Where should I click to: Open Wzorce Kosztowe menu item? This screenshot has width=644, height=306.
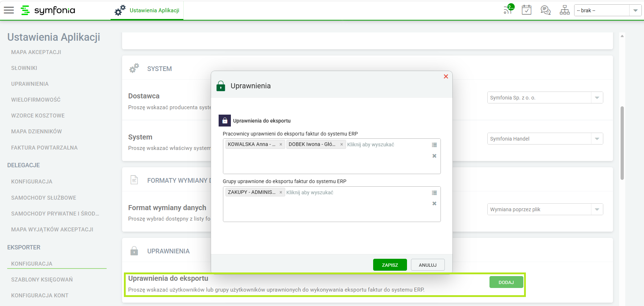[x=38, y=116]
